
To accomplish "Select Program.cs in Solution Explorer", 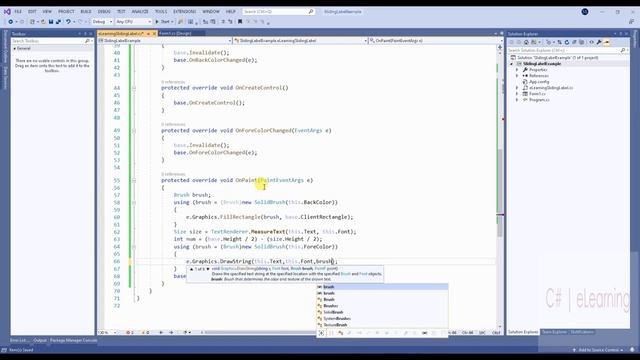I will [539, 100].
